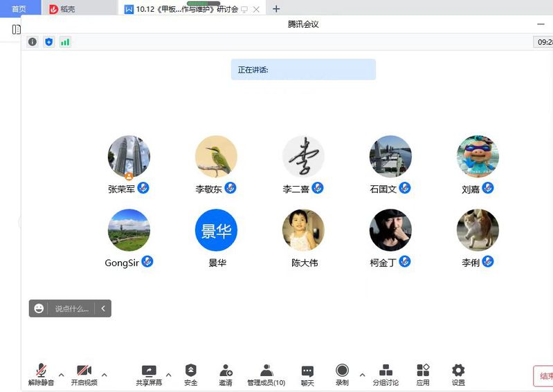The image size is (553, 392).
Task: Start recording with 录制 button
Action: [x=342, y=374]
